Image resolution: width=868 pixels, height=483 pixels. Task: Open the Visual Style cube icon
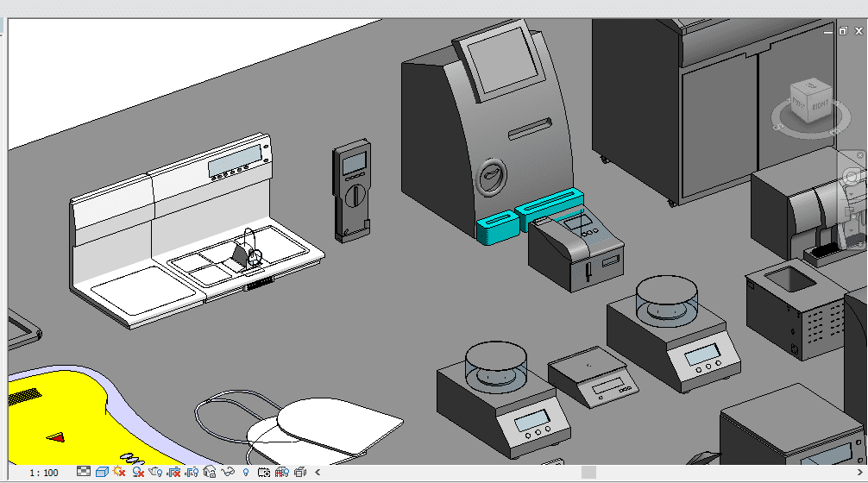pyautogui.click(x=102, y=472)
